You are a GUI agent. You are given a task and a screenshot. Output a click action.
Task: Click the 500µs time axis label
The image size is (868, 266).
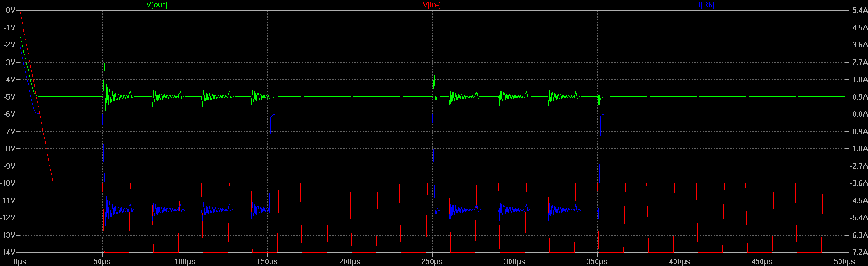coord(845,261)
